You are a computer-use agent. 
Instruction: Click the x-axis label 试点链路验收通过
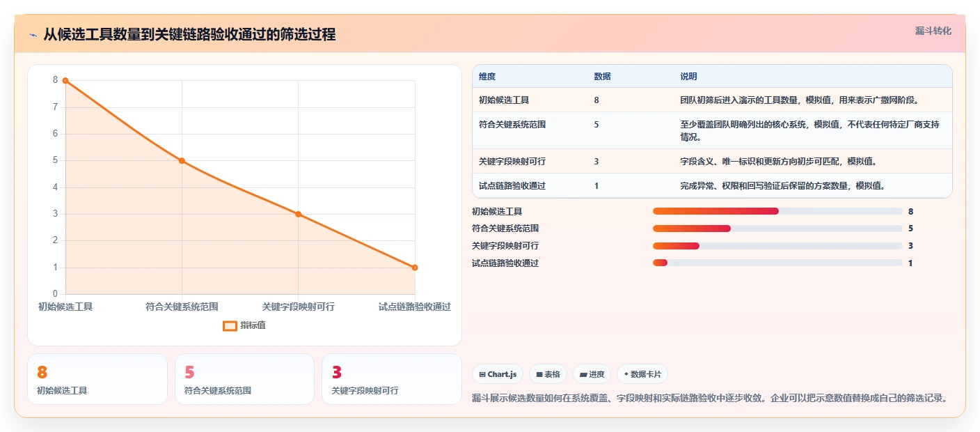(415, 307)
